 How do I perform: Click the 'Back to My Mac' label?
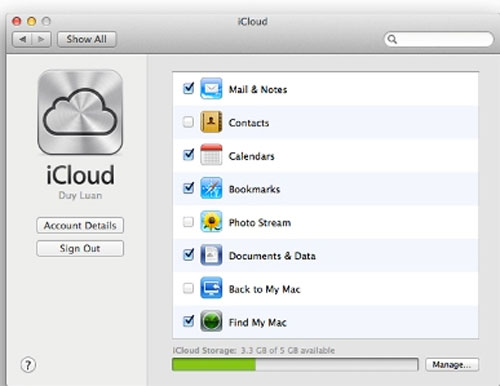(x=264, y=289)
